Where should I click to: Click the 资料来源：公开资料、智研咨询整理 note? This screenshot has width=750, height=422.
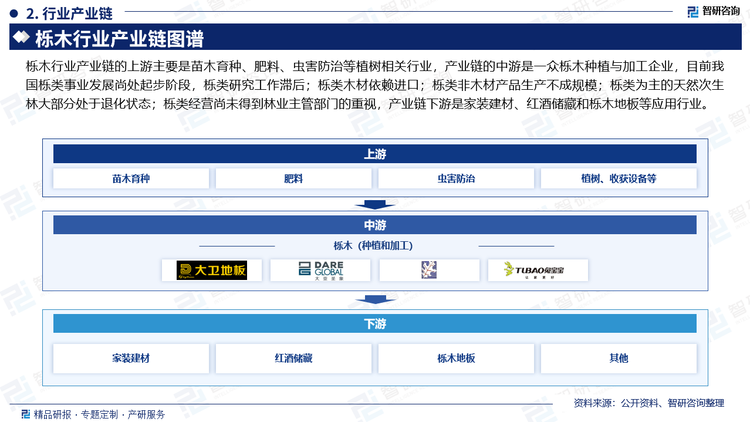(649, 403)
